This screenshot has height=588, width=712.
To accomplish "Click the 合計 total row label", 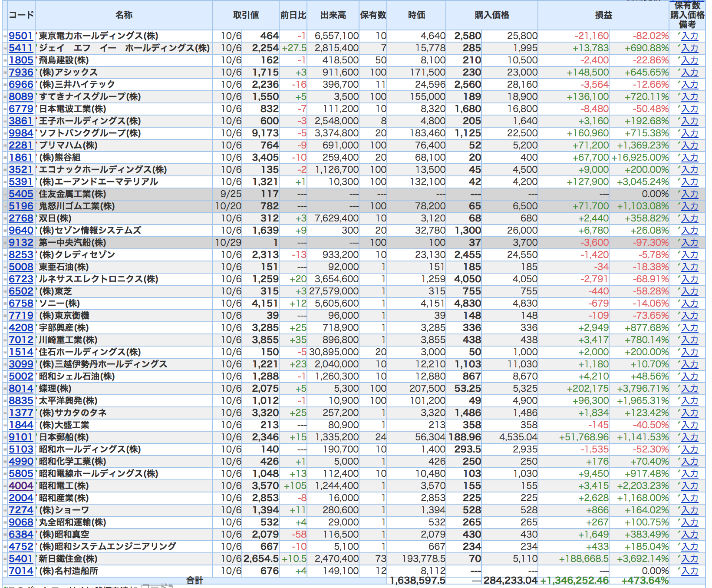I will (194, 580).
